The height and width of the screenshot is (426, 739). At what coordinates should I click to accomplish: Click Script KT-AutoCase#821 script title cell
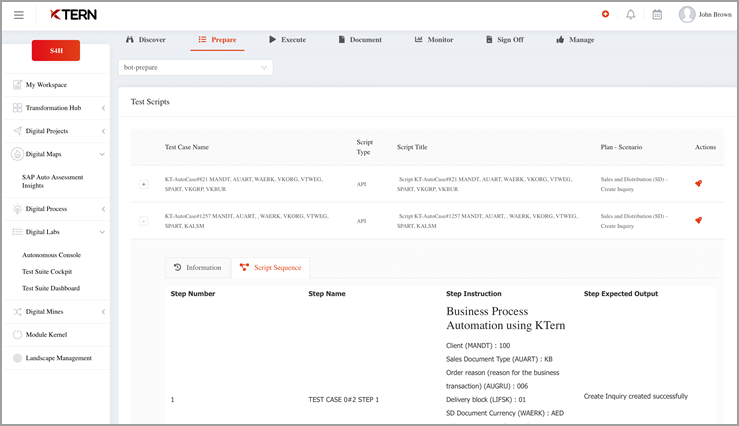(485, 184)
